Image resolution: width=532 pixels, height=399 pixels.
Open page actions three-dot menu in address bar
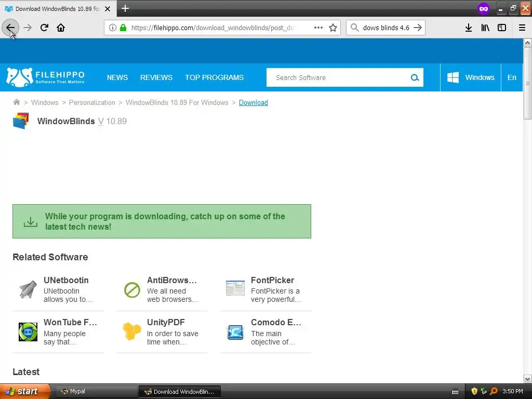(318, 28)
